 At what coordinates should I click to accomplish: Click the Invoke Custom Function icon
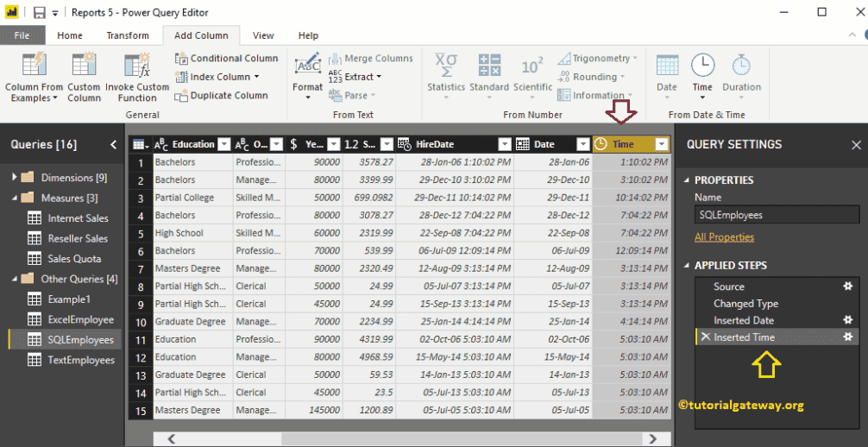point(136,66)
